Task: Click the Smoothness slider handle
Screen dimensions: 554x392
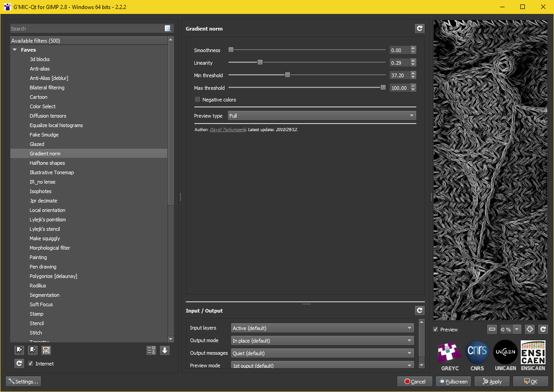Action: pyautogui.click(x=231, y=50)
